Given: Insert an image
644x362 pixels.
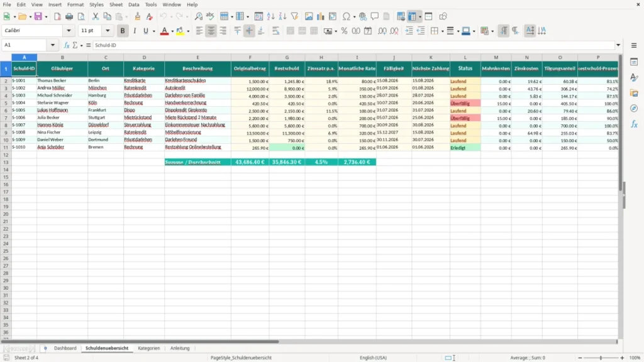Looking at the screenshot, I should pos(309,16).
